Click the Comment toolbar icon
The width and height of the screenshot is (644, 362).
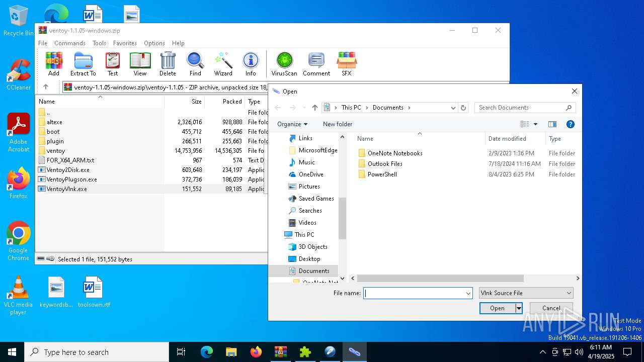click(x=316, y=64)
